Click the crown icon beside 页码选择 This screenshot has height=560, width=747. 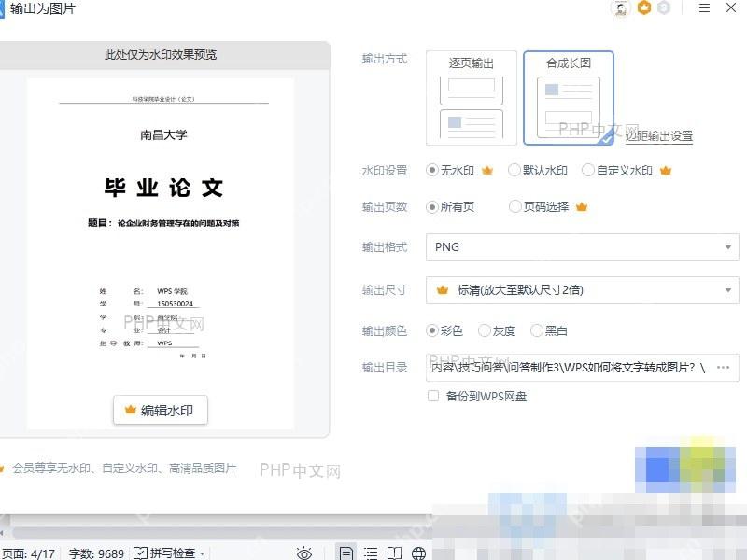pyautogui.click(x=582, y=206)
